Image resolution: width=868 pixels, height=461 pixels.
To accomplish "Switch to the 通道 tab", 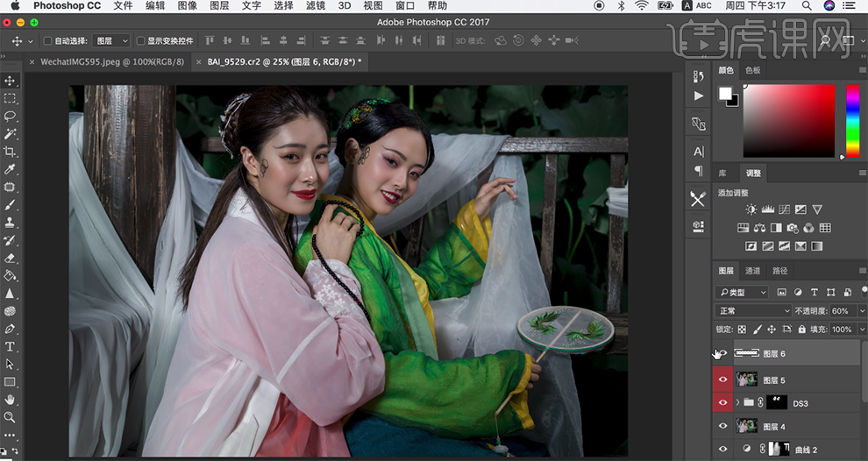I will (x=753, y=271).
